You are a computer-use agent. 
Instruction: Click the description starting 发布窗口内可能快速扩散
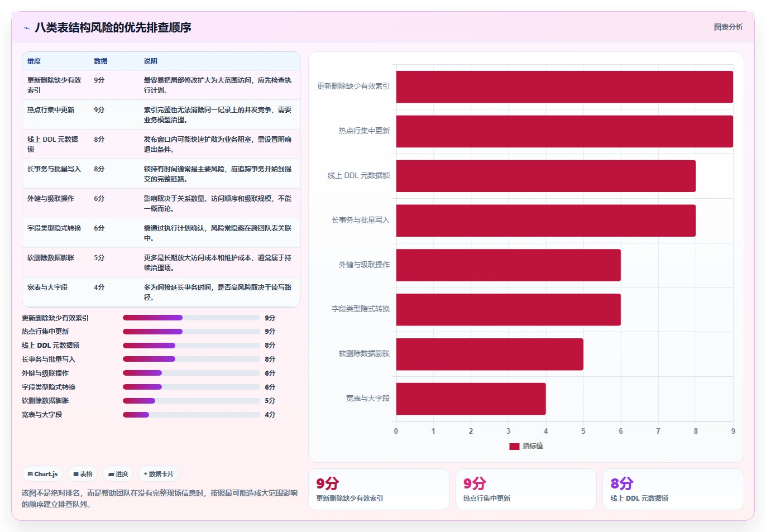pyautogui.click(x=218, y=144)
